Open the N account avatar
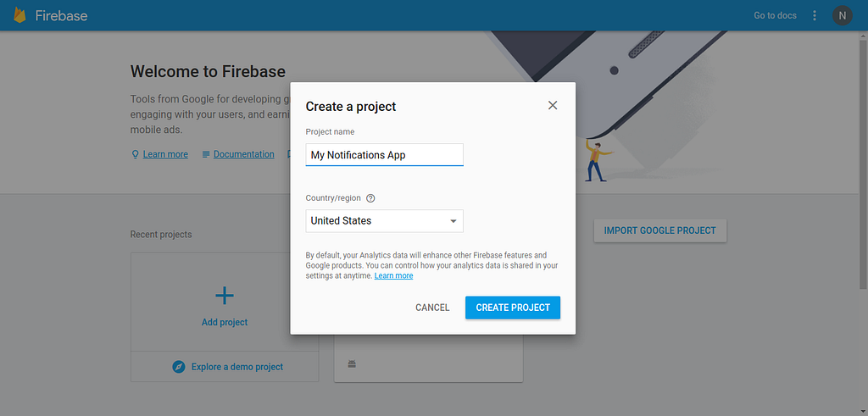868x416 pixels. [842, 15]
